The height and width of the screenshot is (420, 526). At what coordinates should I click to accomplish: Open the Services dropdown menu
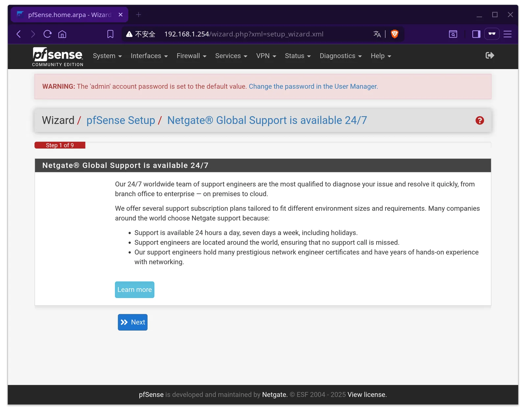[231, 56]
